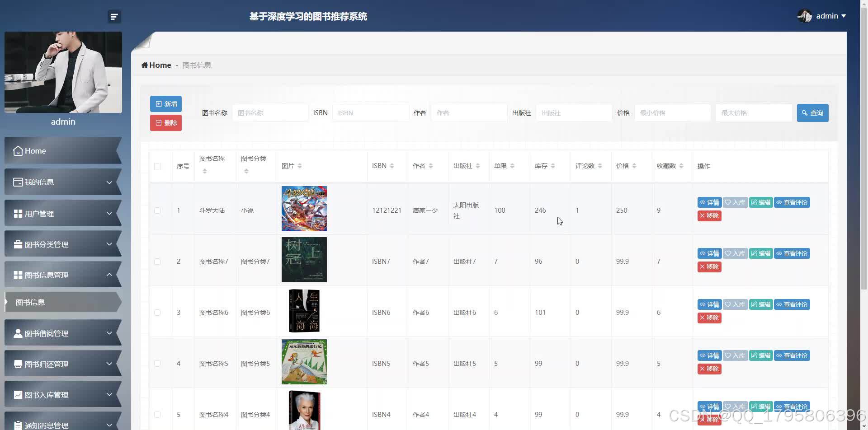Tick the checkbox for 图书名称4 row
Viewport: 868px width, 430px height.
[x=157, y=415]
